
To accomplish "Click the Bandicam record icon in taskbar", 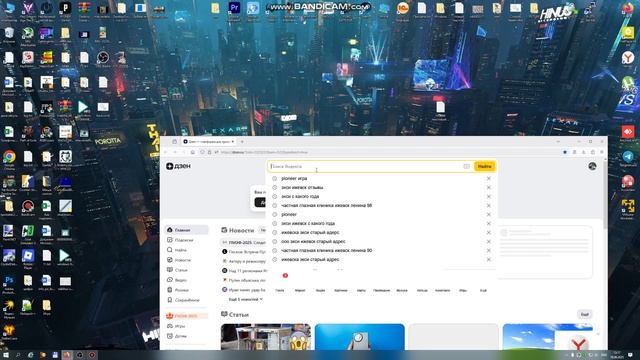I will [x=92, y=355].
